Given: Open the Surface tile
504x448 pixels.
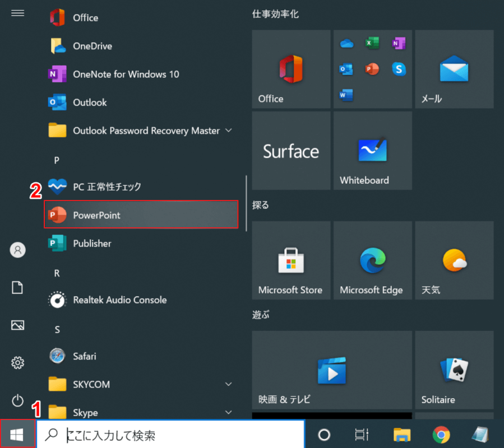Looking at the screenshot, I should click(x=291, y=151).
